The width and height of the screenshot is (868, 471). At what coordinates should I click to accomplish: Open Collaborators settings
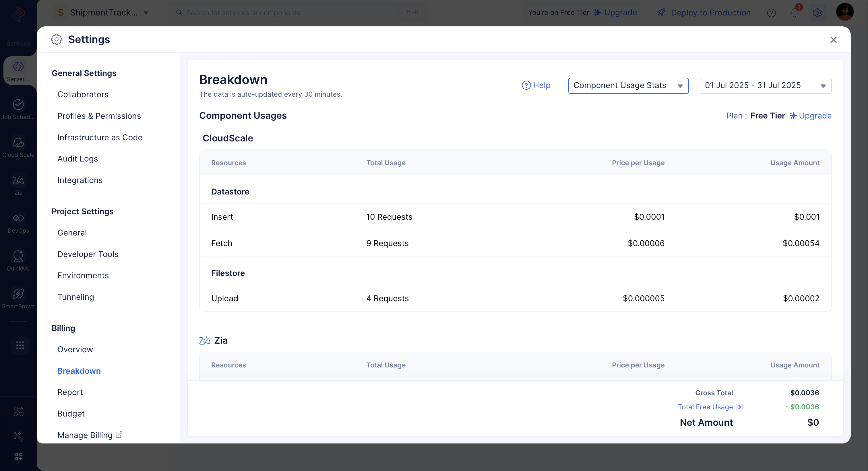(83, 94)
